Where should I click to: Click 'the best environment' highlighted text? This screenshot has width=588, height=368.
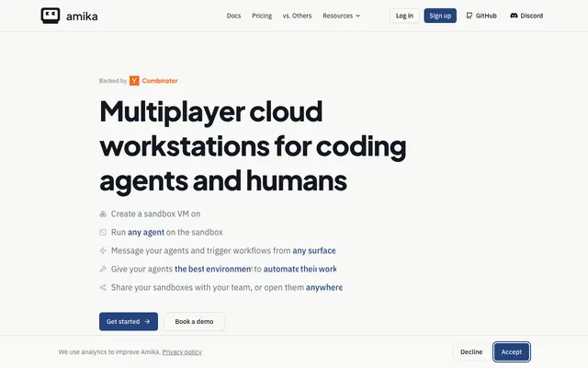[213, 269]
